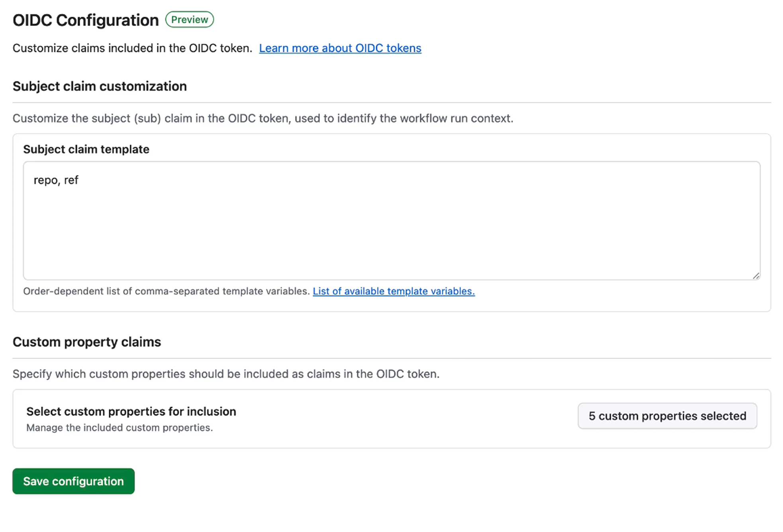The width and height of the screenshot is (783, 532).
Task: Click the Custom property claims section header
Action: click(x=86, y=341)
